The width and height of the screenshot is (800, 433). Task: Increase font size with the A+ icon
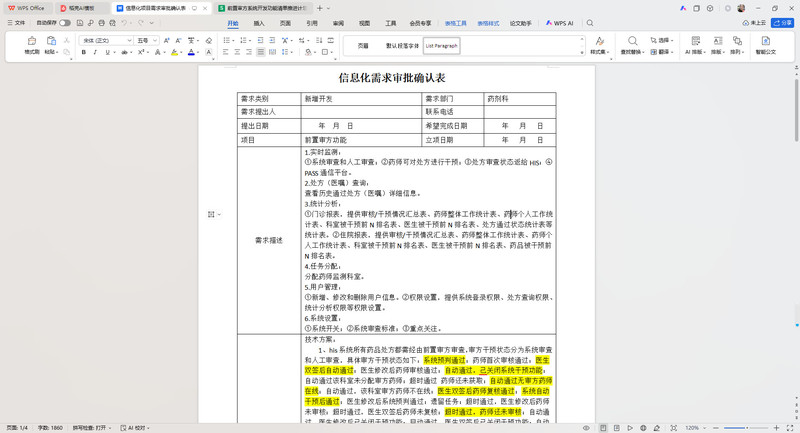pyautogui.click(x=166, y=40)
